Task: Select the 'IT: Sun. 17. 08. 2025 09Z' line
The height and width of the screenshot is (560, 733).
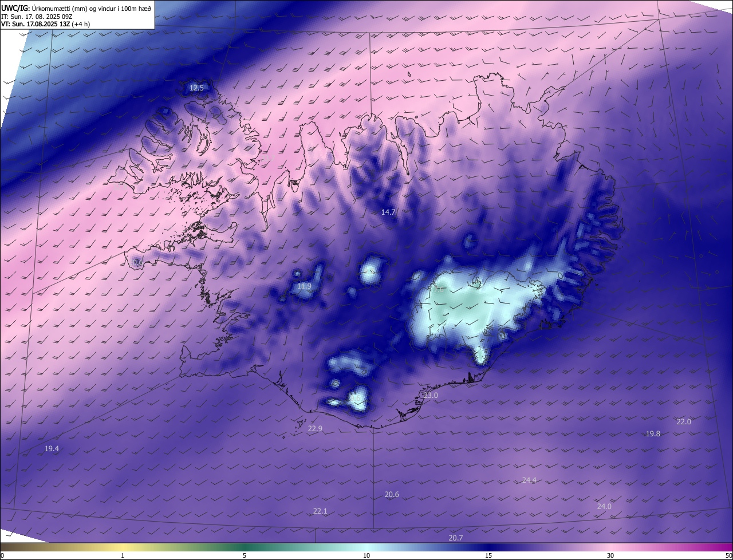Action: click(x=37, y=17)
